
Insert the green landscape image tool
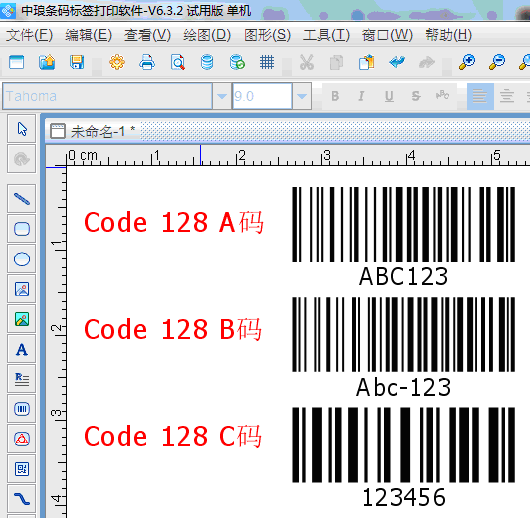pyautogui.click(x=22, y=319)
